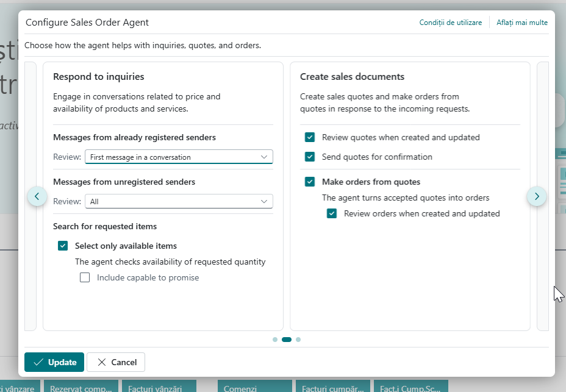566x392 pixels.
Task: Open the registered senders Review dropdown
Action: [x=179, y=157]
